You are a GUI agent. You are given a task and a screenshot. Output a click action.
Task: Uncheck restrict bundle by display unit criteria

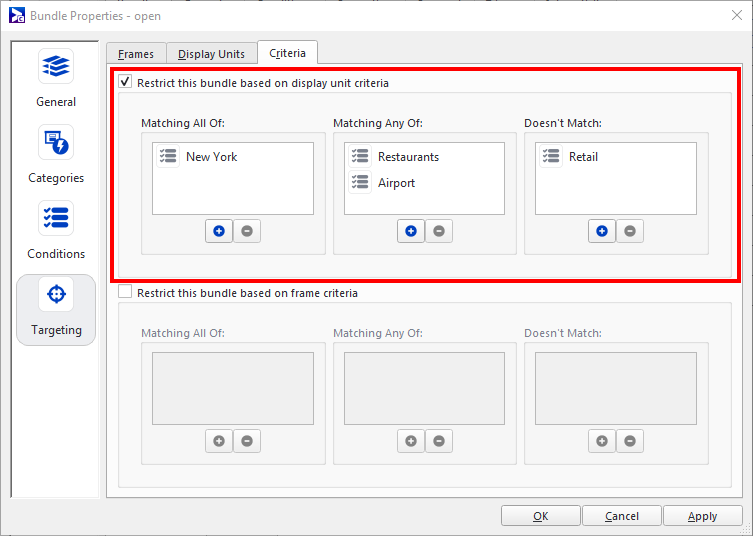[125, 83]
